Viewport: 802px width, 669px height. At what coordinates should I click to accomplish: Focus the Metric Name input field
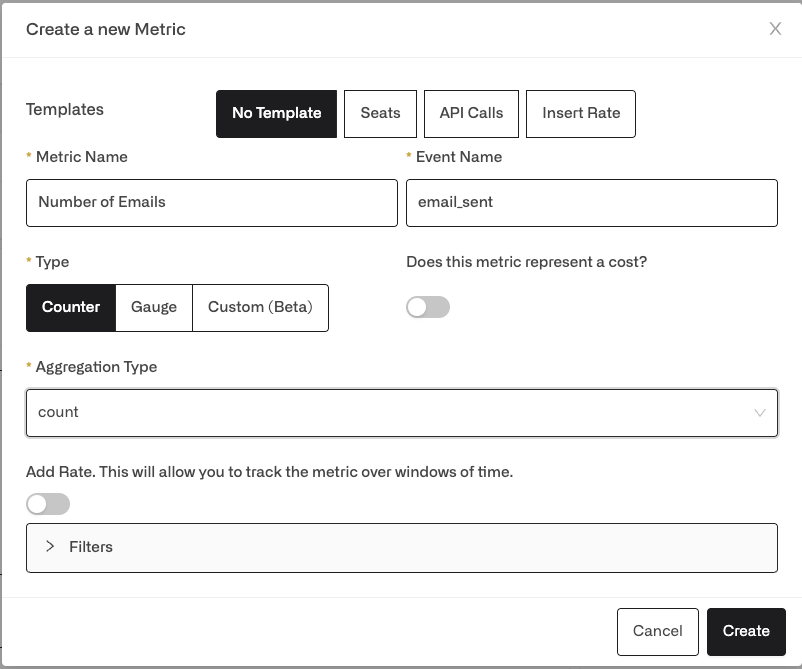pos(212,203)
